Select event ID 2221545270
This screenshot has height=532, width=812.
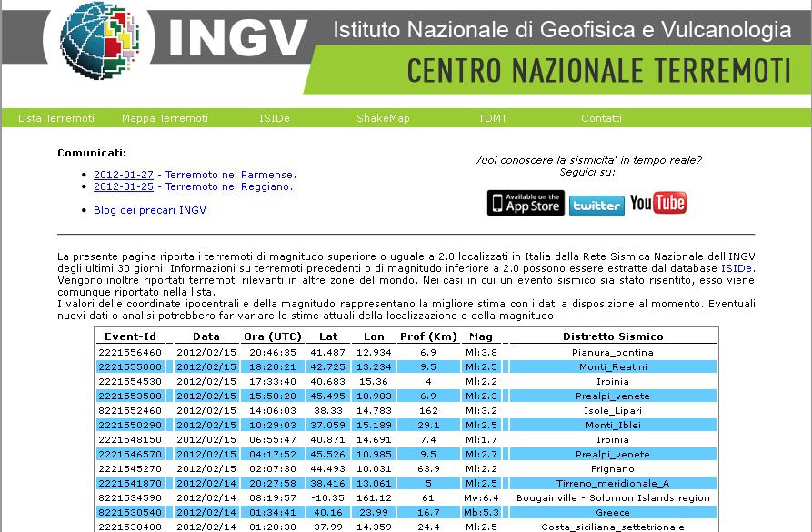(130, 468)
